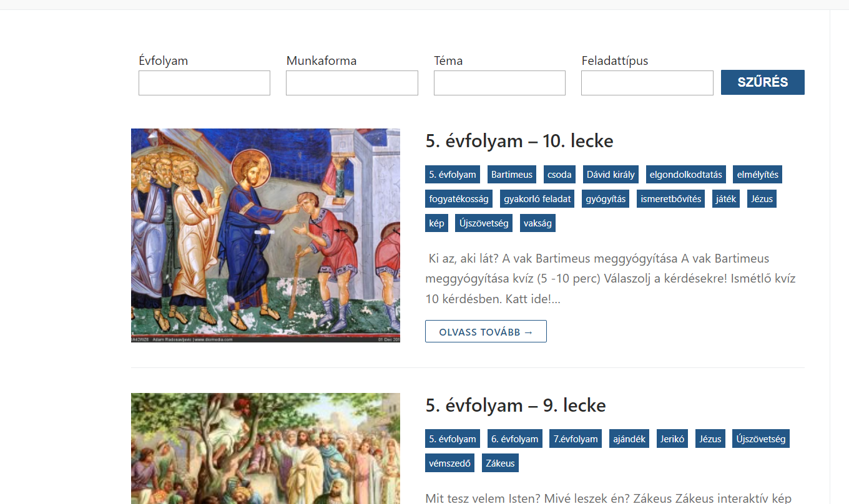Screen dimensions: 849x504
Task: Open the Zacchaeus tree painting thumbnail
Action: [265, 448]
